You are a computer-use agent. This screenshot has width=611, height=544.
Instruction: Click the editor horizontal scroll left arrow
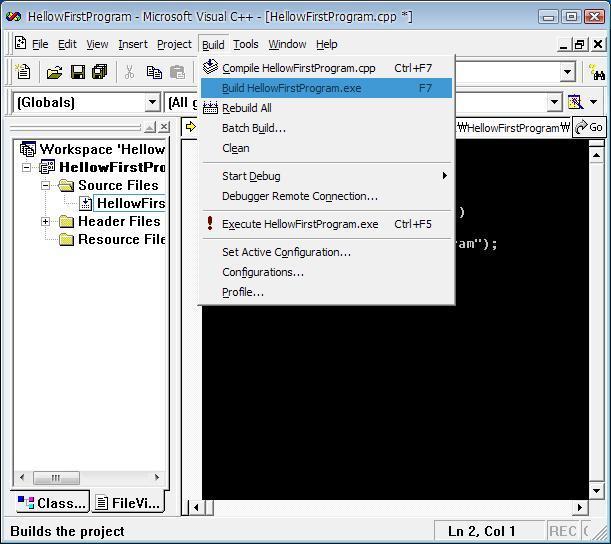pyautogui.click(x=196, y=507)
